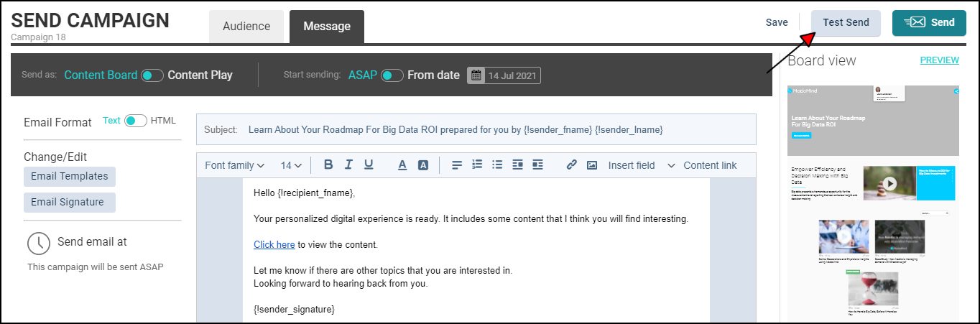Open the Font family dropdown
The image size is (980, 324).
pyautogui.click(x=235, y=165)
